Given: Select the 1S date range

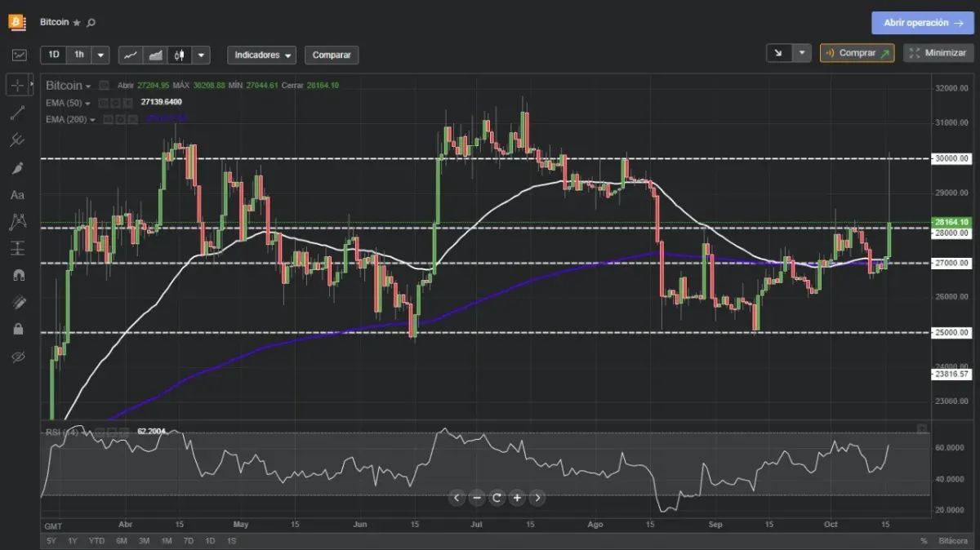Looking at the screenshot, I should tap(231, 541).
